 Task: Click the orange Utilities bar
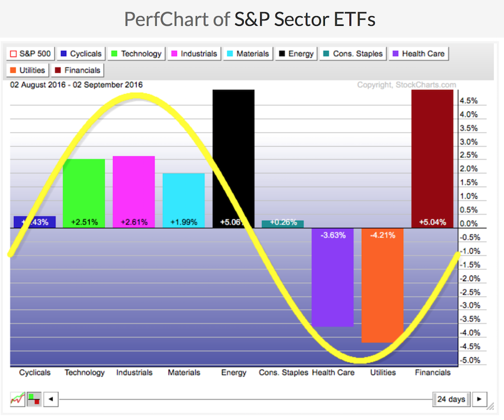382,286
